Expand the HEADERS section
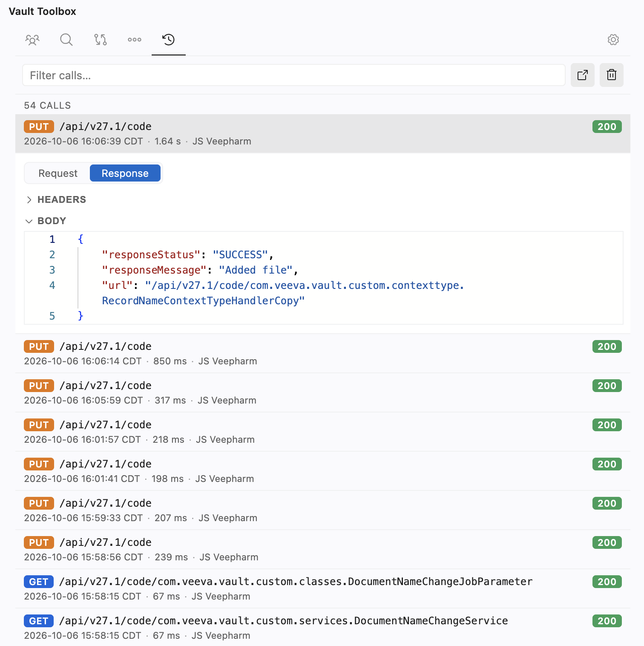Viewport: 644px width, 646px height. coord(56,199)
